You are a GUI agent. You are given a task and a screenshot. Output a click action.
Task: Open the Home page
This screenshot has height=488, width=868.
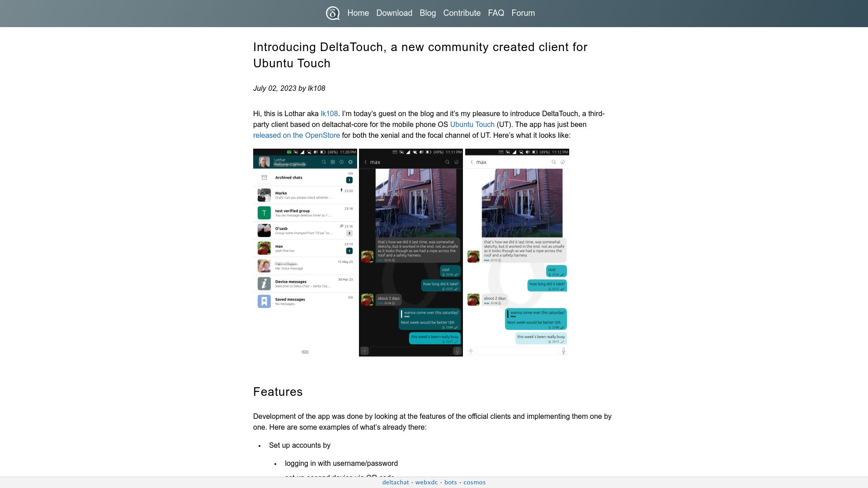click(x=358, y=13)
